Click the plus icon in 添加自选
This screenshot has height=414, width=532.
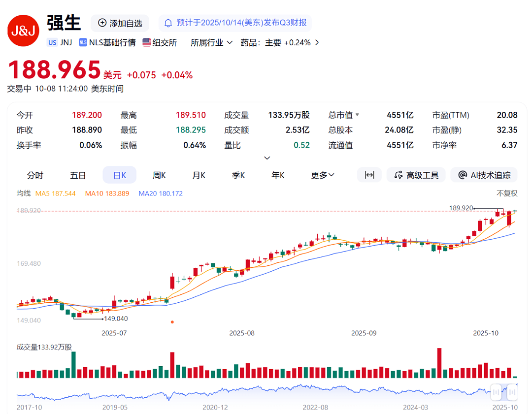[102, 23]
